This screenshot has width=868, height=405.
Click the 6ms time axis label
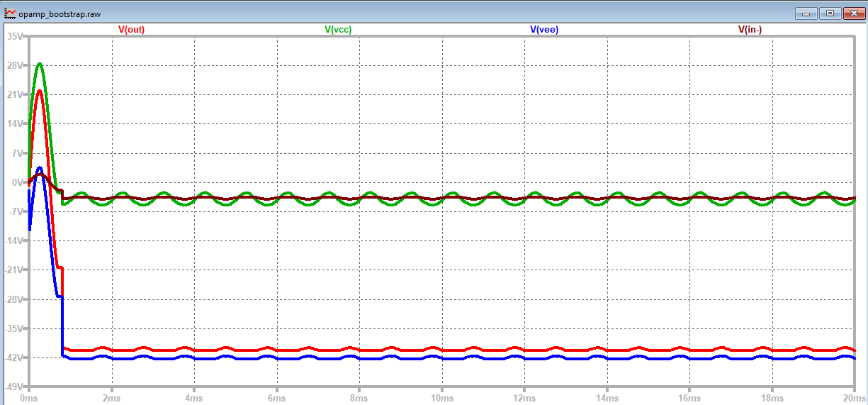277,398
